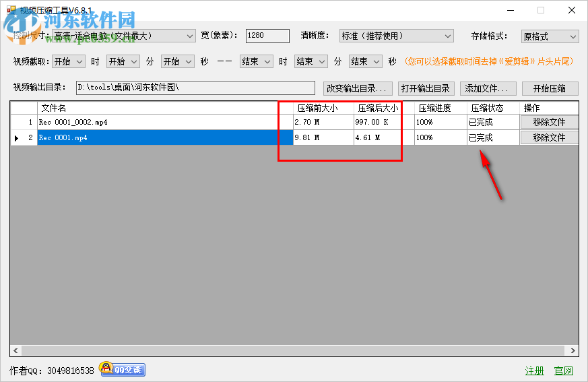The image size is (588, 382).
Task: Click the 文件名 column header
Action: coord(165,108)
